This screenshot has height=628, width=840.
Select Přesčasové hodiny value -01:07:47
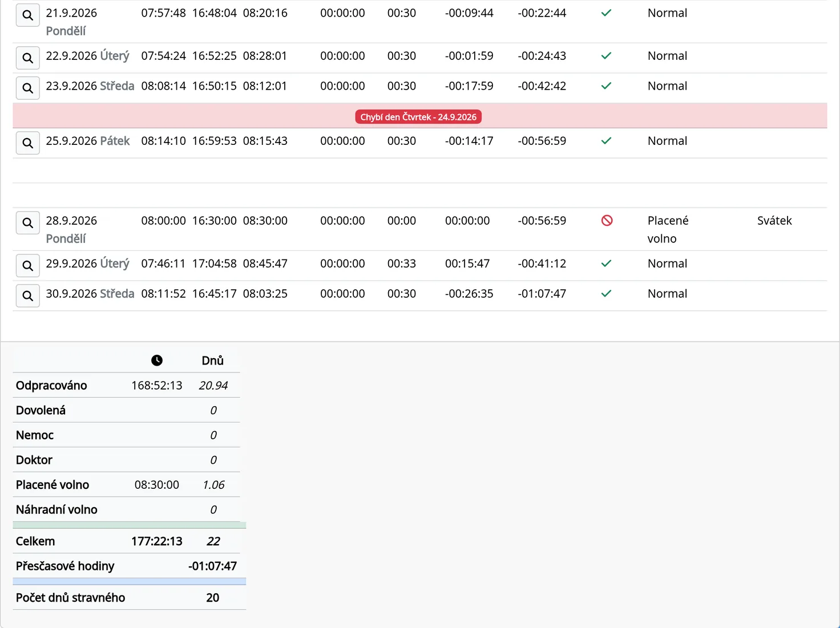pyautogui.click(x=212, y=566)
